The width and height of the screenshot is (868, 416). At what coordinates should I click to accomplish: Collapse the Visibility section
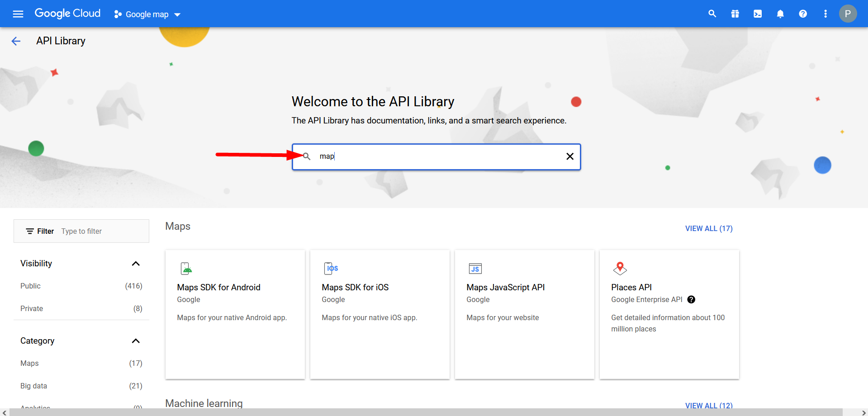(136, 264)
